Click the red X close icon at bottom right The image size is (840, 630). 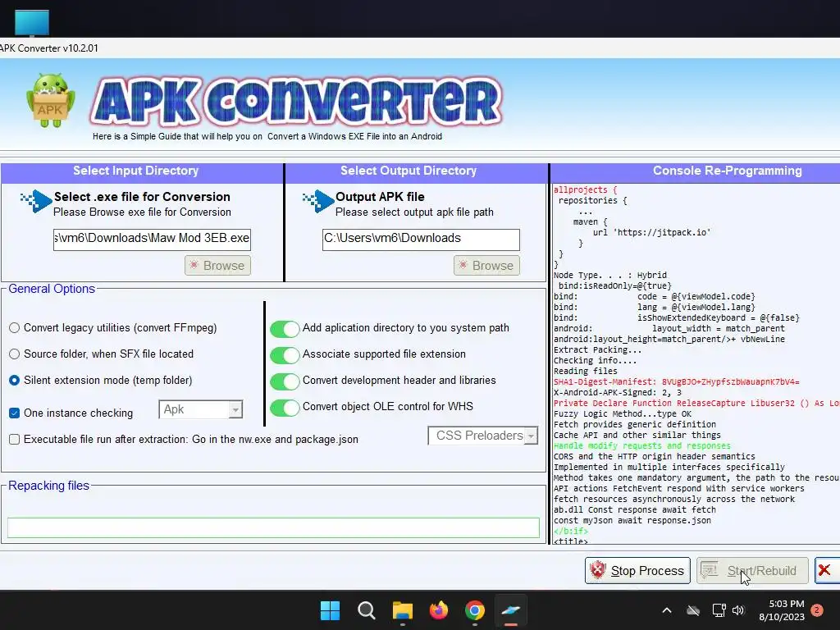(x=824, y=570)
